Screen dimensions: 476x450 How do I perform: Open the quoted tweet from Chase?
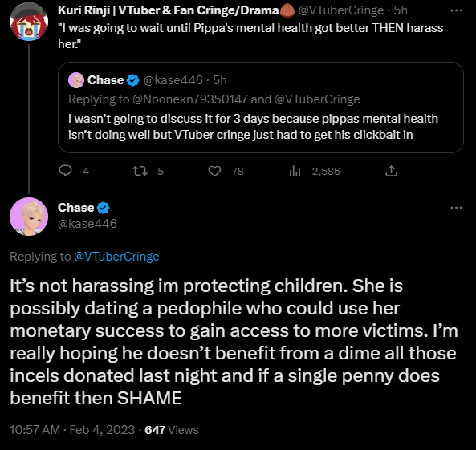point(261,107)
